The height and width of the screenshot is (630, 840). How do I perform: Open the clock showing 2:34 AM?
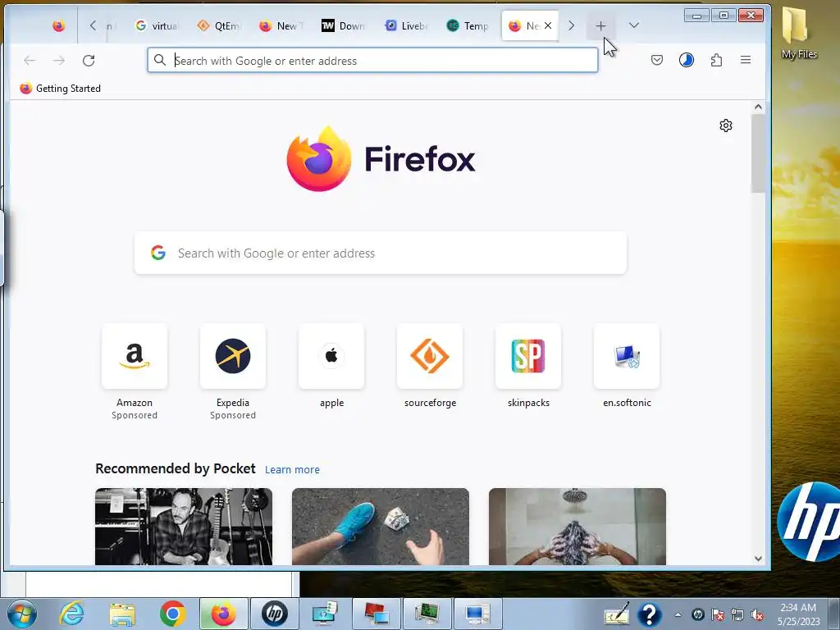[x=798, y=614]
